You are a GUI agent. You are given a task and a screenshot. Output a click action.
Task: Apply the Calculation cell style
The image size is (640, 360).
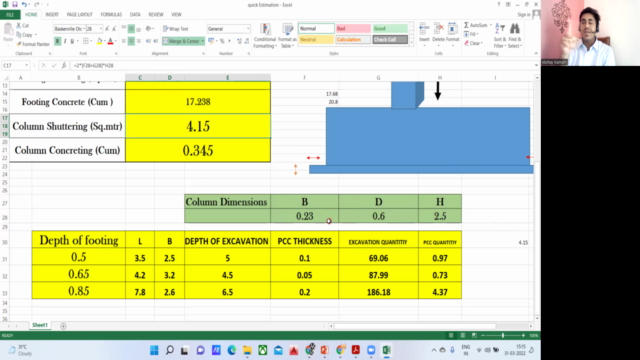(x=353, y=40)
